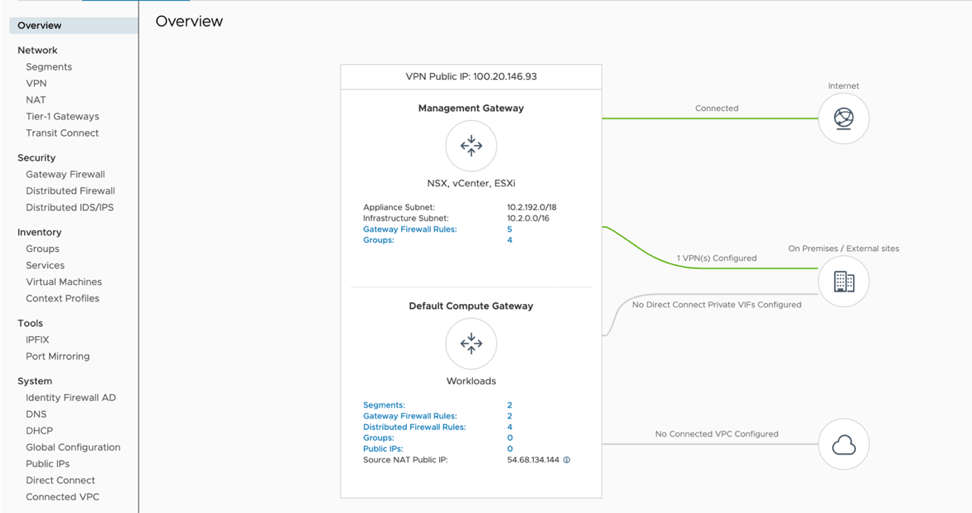This screenshot has height=513, width=972.
Task: Click the Connected VPC cloud icon
Action: tap(844, 445)
